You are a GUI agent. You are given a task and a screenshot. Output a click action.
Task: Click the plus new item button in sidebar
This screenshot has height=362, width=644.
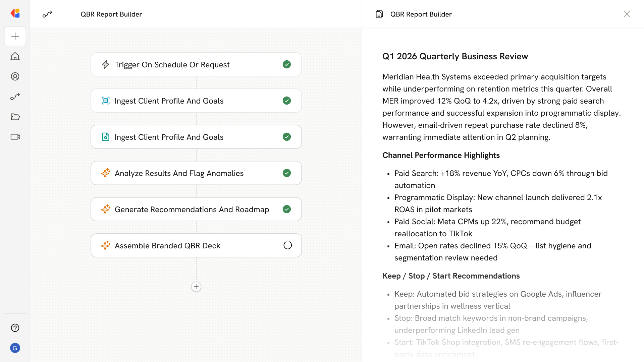click(x=15, y=36)
